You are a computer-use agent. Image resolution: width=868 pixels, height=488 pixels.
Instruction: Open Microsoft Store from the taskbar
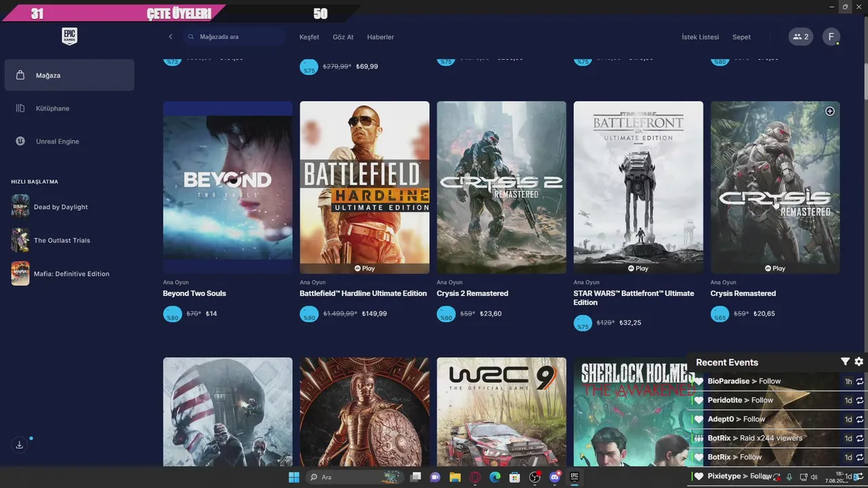pos(515,477)
